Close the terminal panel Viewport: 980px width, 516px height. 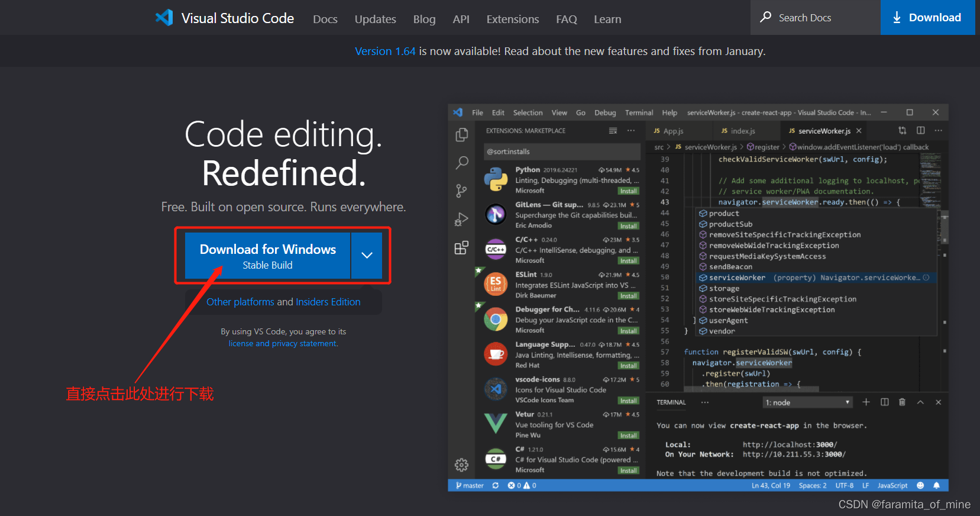tap(938, 402)
